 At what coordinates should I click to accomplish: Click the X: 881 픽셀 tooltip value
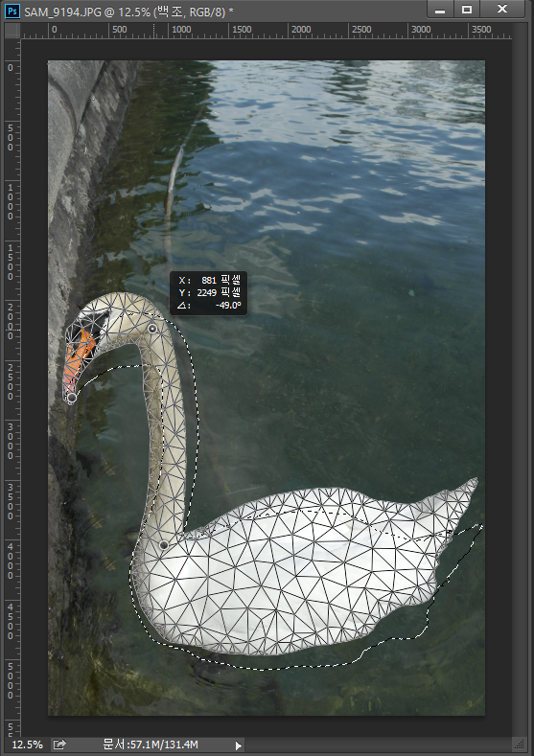click(x=210, y=280)
